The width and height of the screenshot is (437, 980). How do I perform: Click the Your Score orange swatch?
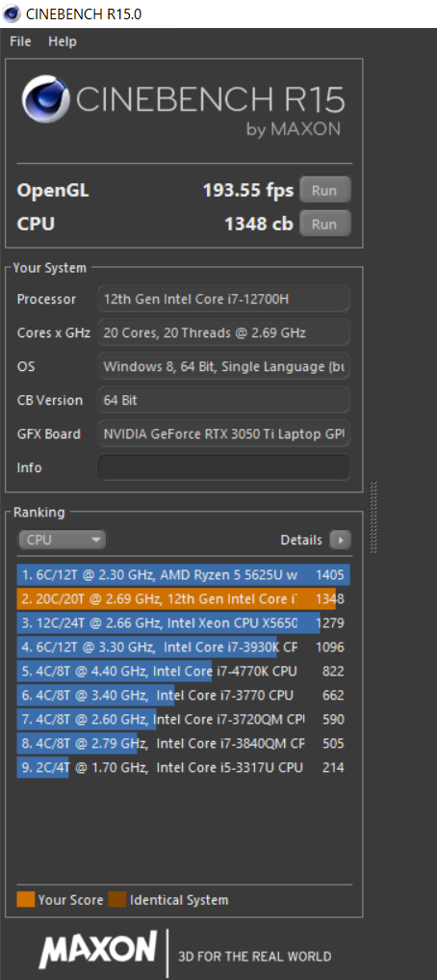(26, 900)
